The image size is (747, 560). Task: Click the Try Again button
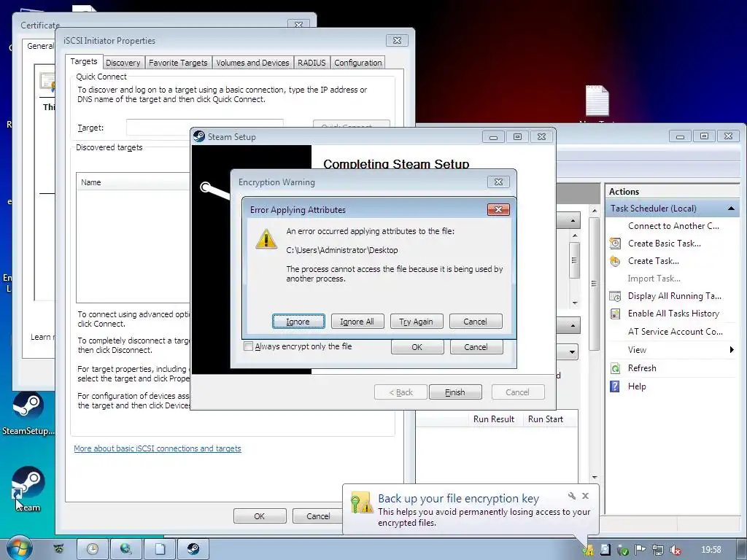coord(417,322)
